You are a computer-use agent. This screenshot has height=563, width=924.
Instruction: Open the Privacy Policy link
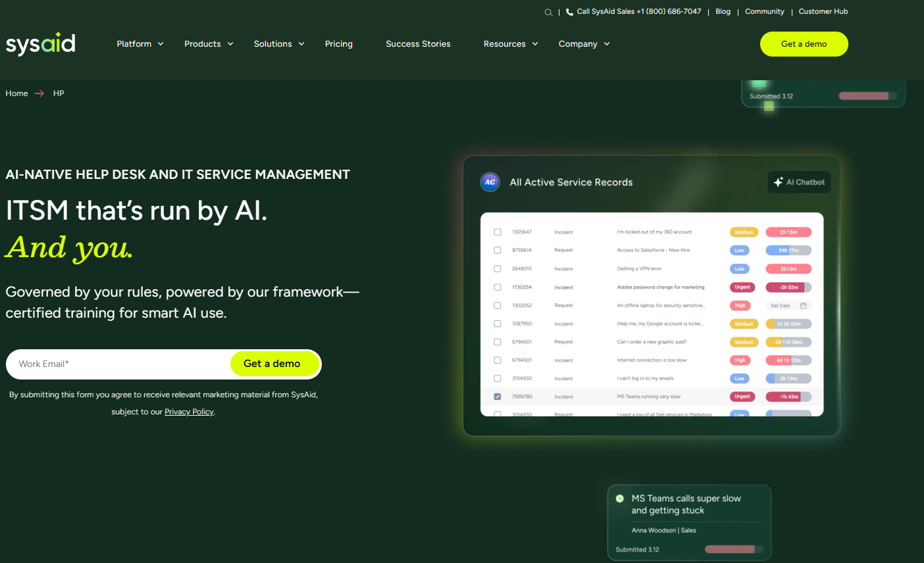(x=189, y=412)
